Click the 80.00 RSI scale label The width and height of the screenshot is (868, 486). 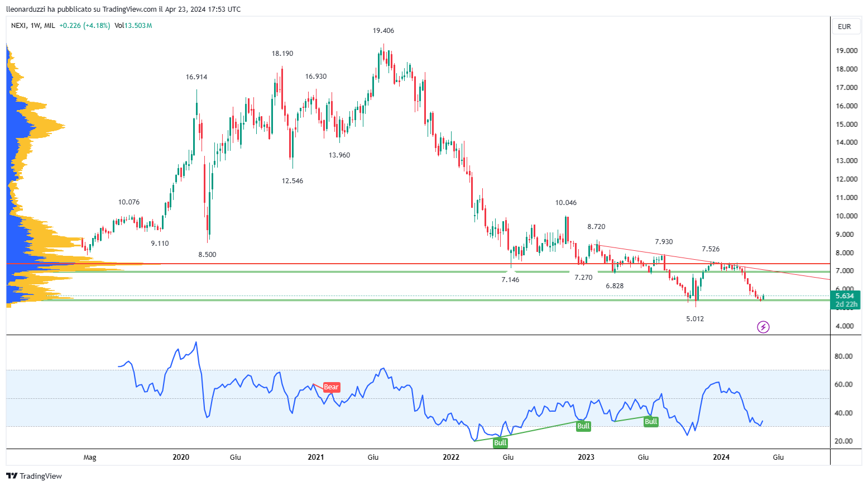pyautogui.click(x=843, y=356)
